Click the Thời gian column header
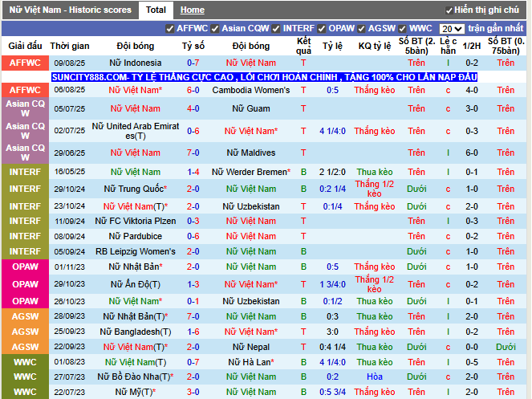 (x=70, y=46)
